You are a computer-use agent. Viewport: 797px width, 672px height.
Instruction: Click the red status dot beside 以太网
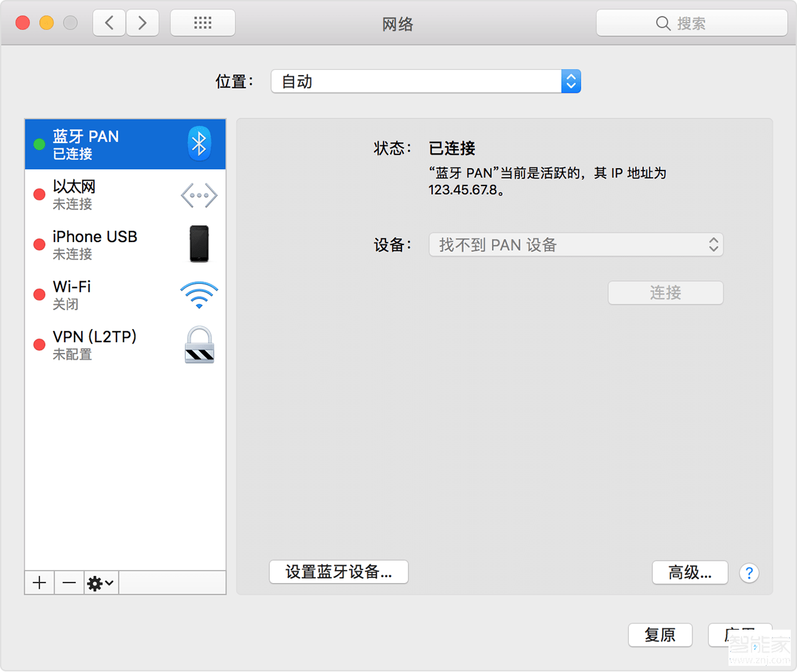tap(39, 195)
